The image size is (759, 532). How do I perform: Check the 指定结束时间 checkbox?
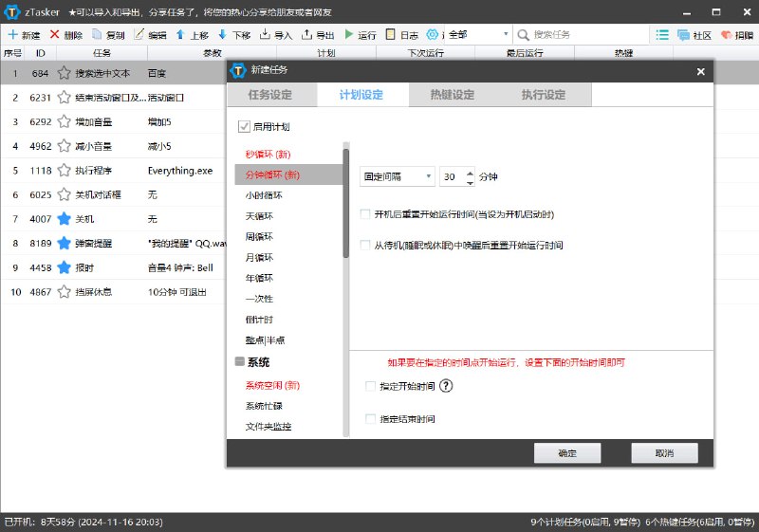[370, 419]
